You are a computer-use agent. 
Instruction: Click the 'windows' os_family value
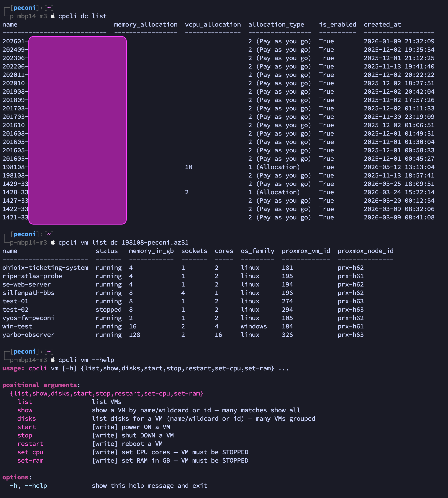[254, 326]
